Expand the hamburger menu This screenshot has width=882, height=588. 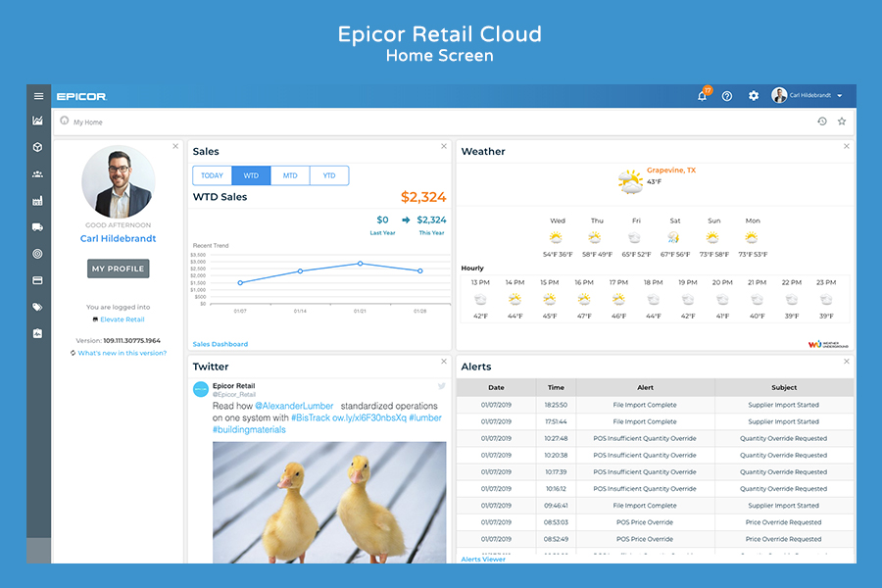coord(38,96)
